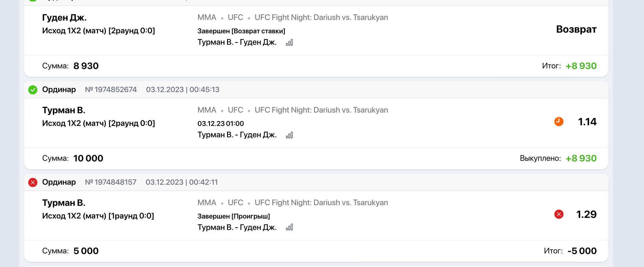Viewport: 644px width, 267px height.
Task: Open match link under Завершен [Проигрыш]
Action: coord(237,227)
